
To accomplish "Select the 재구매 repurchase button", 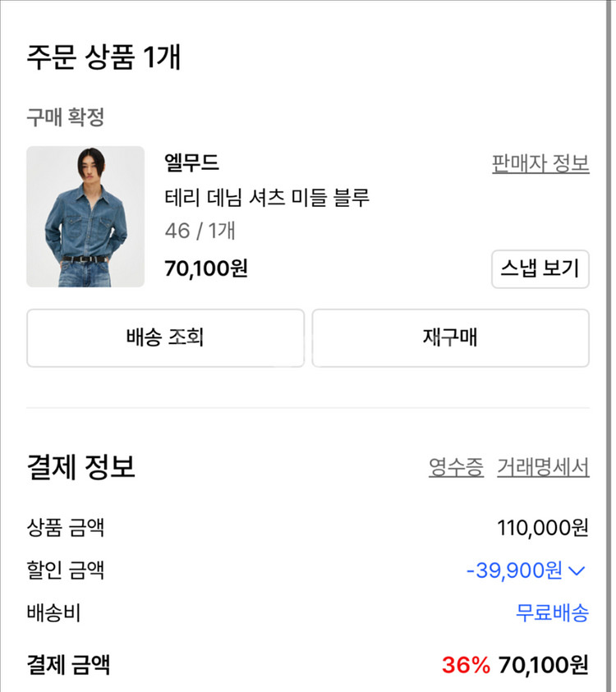I will click(x=450, y=337).
